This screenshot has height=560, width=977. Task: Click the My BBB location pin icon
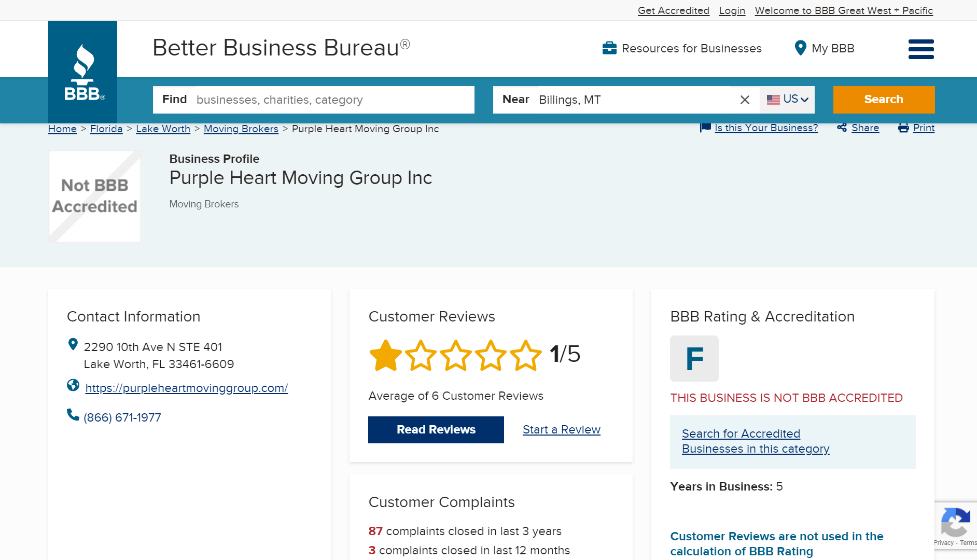pos(800,48)
